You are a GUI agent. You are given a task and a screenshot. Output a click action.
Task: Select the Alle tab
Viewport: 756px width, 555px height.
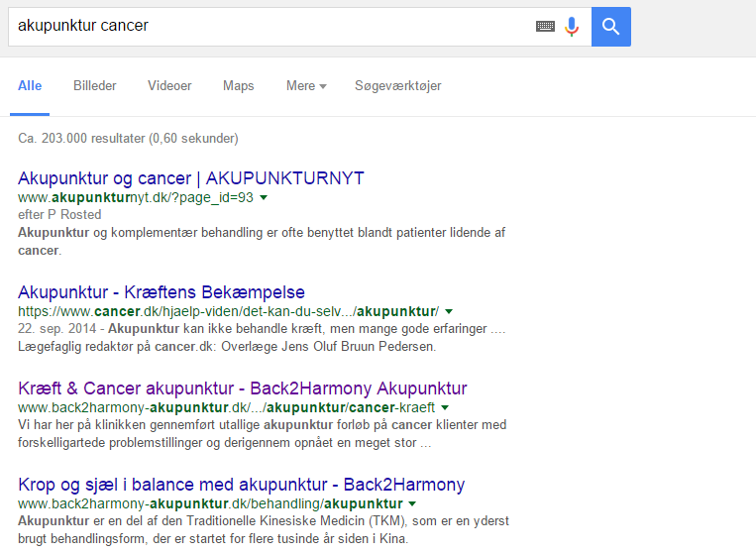tap(30, 86)
